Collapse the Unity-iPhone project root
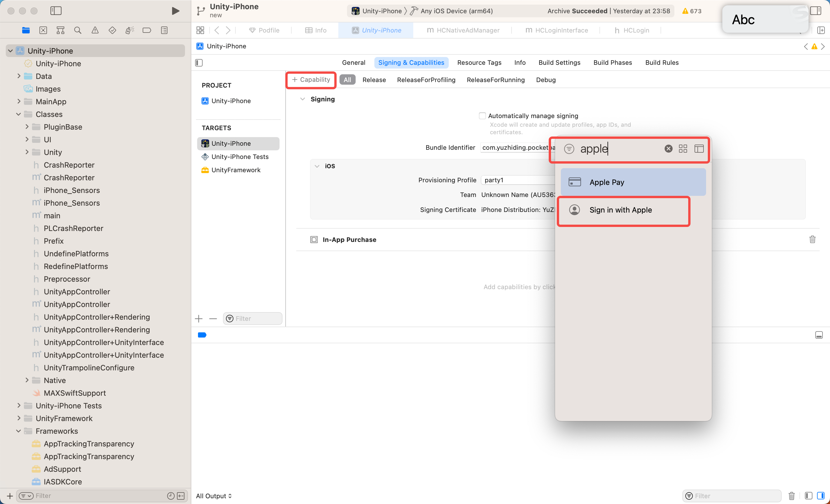 click(x=10, y=51)
